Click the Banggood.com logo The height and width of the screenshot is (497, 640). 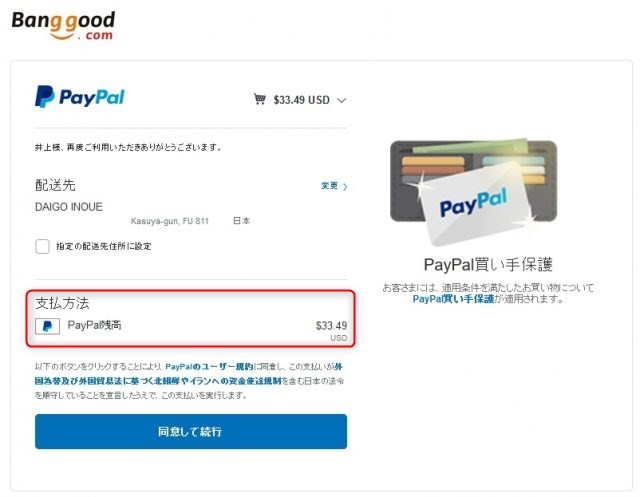pos(63,25)
